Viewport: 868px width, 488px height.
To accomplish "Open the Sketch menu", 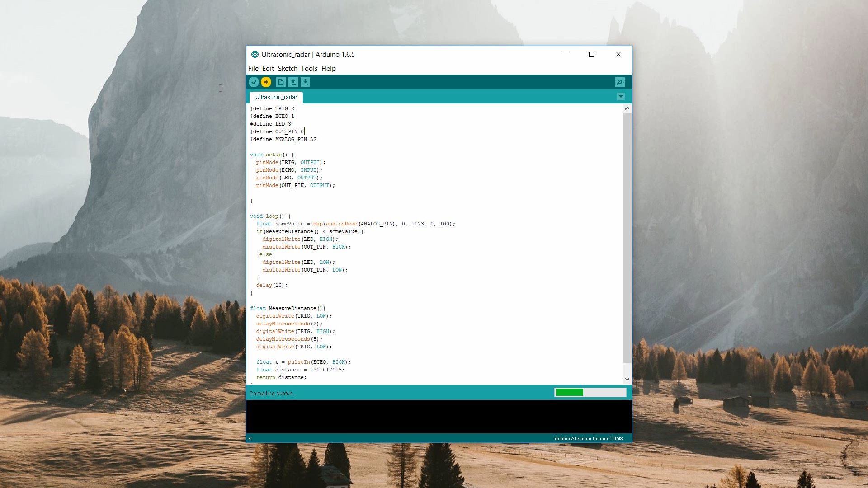I will (288, 69).
